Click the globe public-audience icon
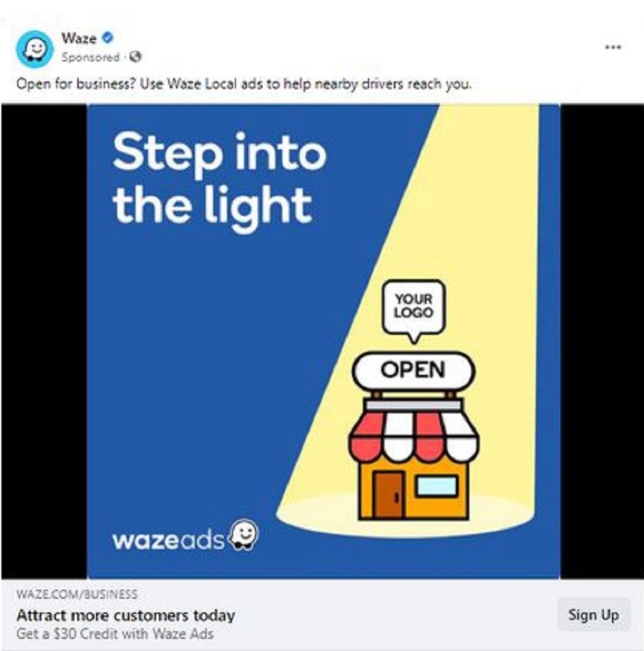 pyautogui.click(x=135, y=57)
